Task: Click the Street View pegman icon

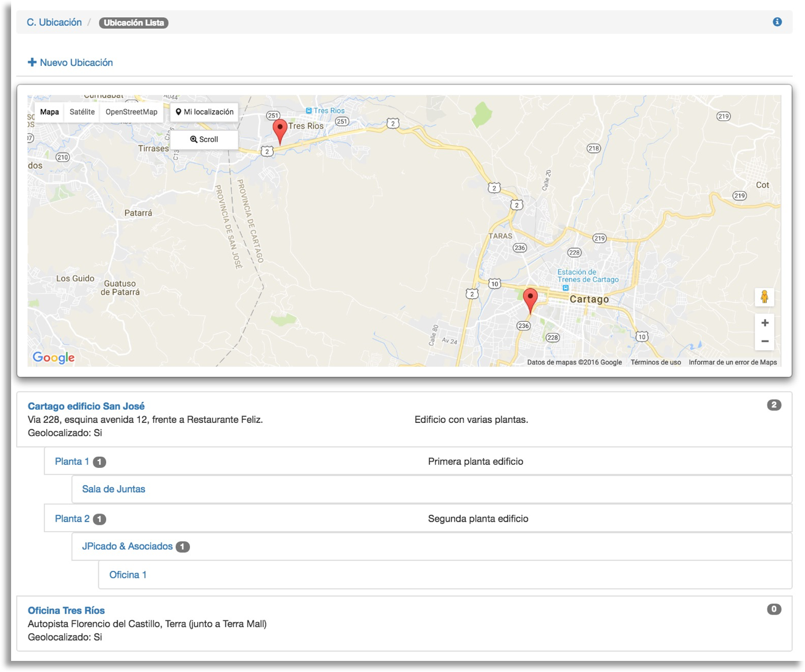Action: pyautogui.click(x=764, y=297)
